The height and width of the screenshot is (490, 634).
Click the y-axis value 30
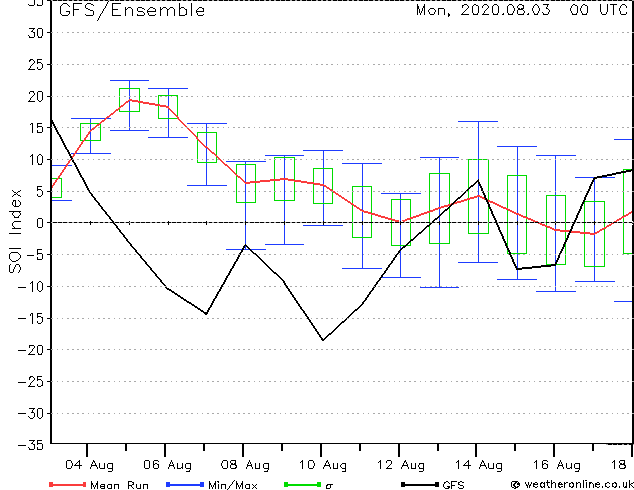pyautogui.click(x=36, y=33)
